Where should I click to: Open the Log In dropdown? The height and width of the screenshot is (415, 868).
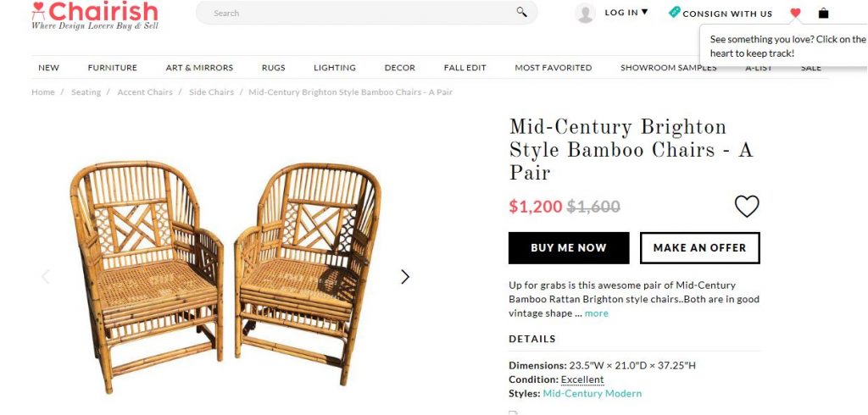(x=626, y=13)
